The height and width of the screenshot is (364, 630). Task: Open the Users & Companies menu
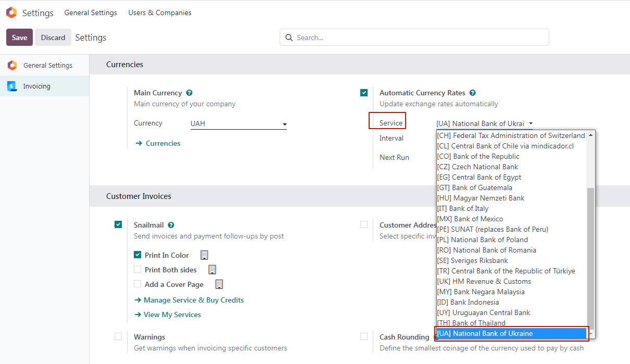pyautogui.click(x=160, y=12)
